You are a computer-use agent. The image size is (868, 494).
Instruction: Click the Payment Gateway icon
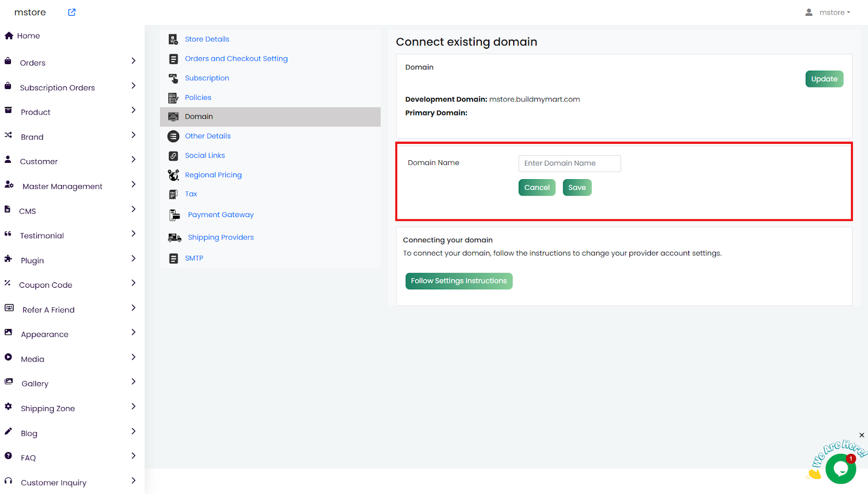point(174,215)
